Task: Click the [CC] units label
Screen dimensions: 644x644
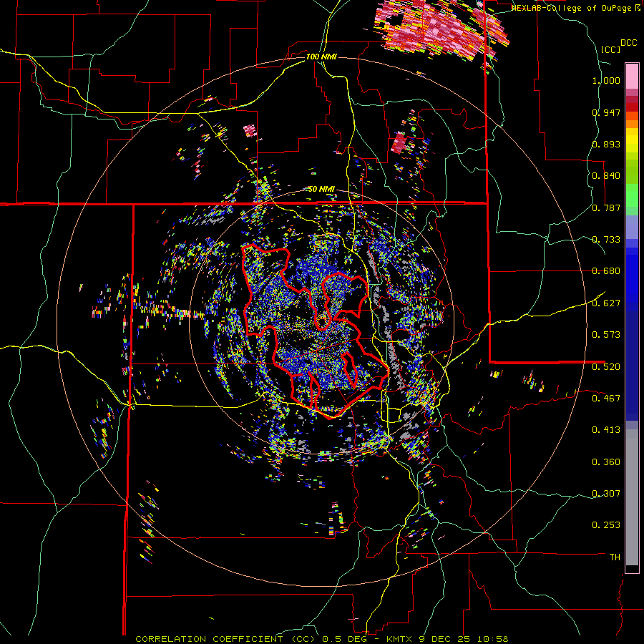Action: coord(611,49)
